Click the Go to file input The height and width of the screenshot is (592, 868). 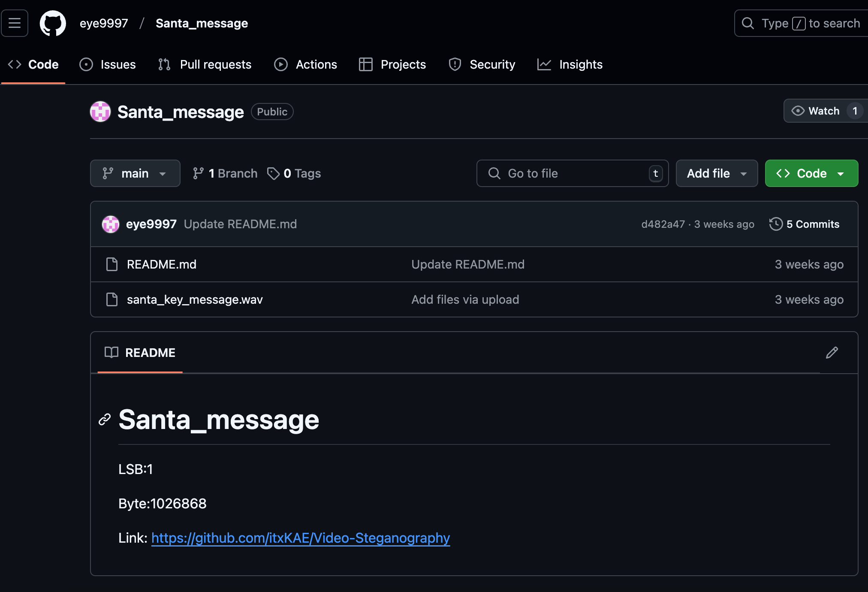[572, 173]
